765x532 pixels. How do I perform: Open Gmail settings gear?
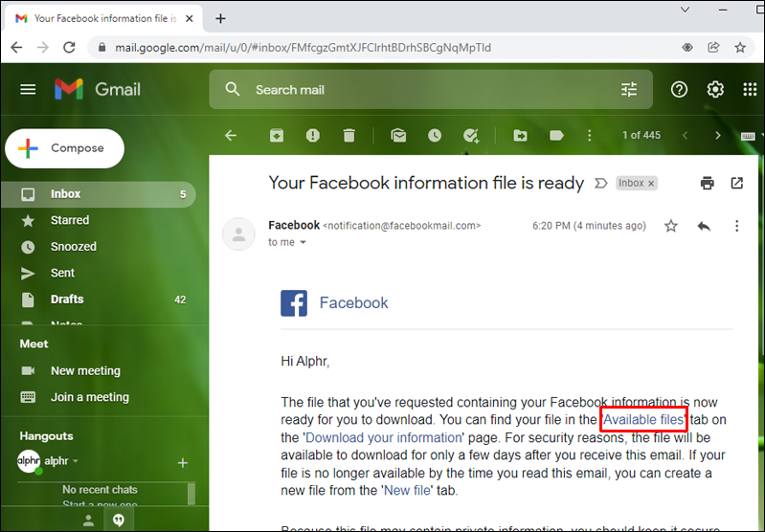click(715, 89)
